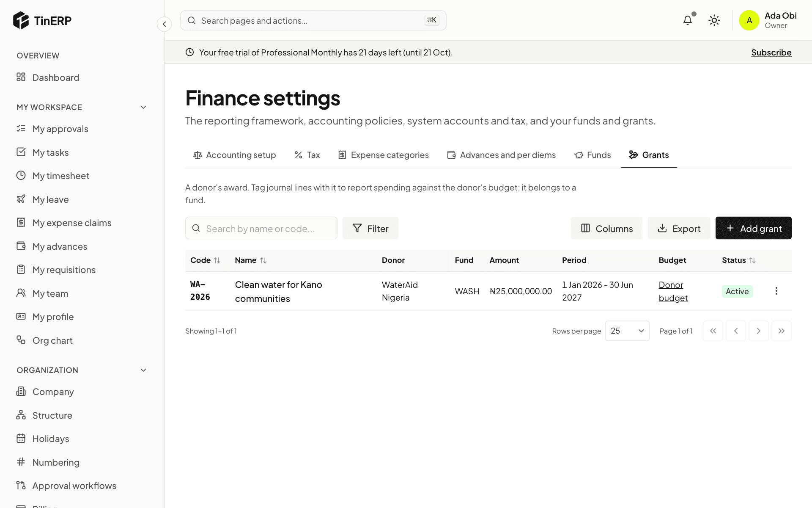The width and height of the screenshot is (812, 508).
Task: Select the Grants tab
Action: pos(649,155)
